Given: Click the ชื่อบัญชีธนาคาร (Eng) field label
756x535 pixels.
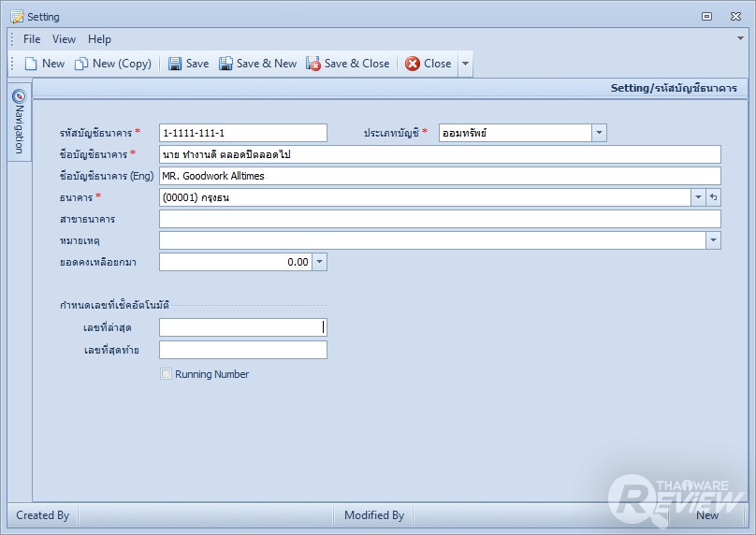Looking at the screenshot, I should coord(107,176).
